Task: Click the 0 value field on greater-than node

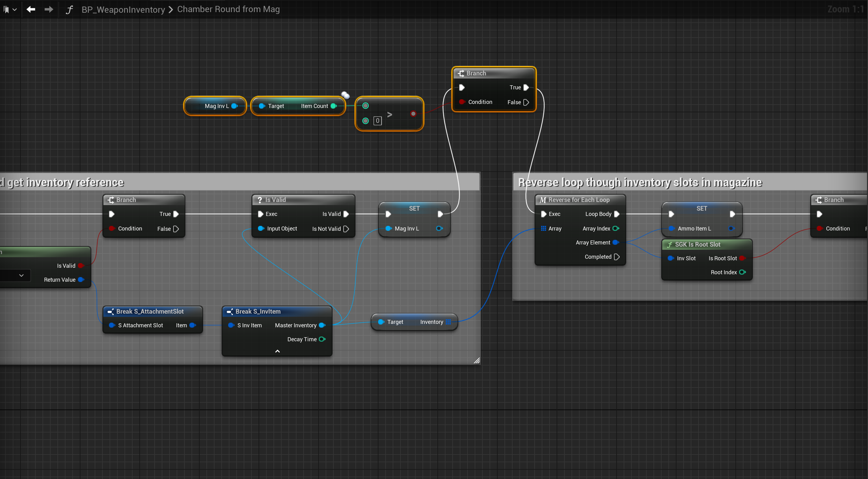Action: [x=377, y=121]
